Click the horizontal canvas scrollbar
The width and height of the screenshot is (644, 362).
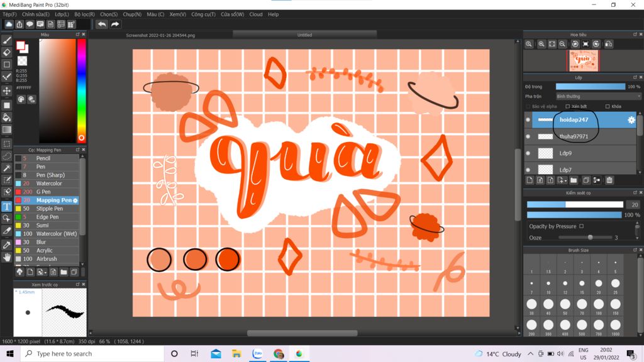[303, 333]
